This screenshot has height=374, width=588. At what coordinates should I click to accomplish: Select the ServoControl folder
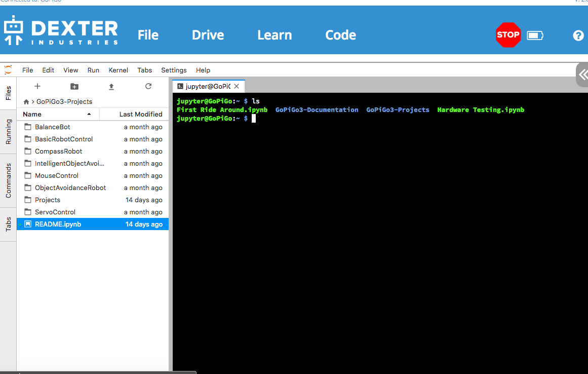[x=93, y=212]
